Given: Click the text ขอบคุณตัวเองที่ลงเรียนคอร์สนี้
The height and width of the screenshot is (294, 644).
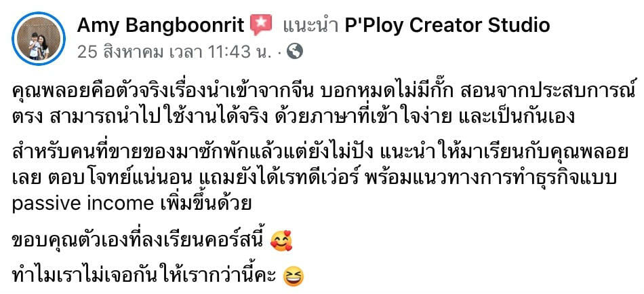Looking at the screenshot, I should click(140, 240).
